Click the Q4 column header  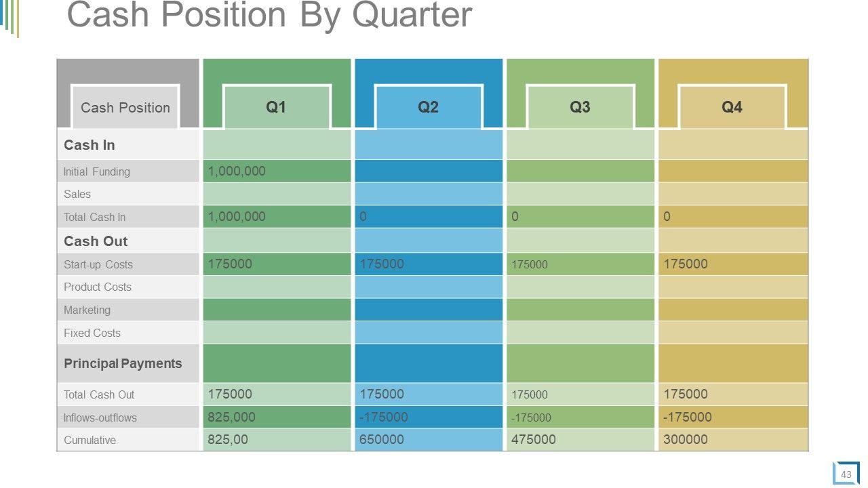(x=732, y=107)
